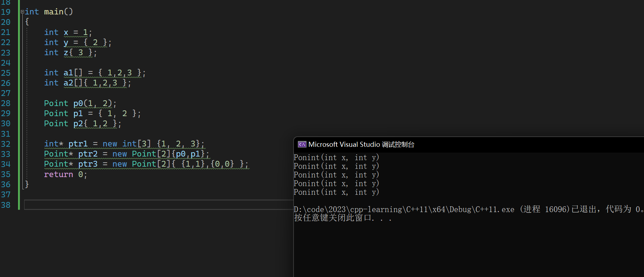The image size is (644, 277).
Task: Click line number 28 in the gutter
Action: 6,104
